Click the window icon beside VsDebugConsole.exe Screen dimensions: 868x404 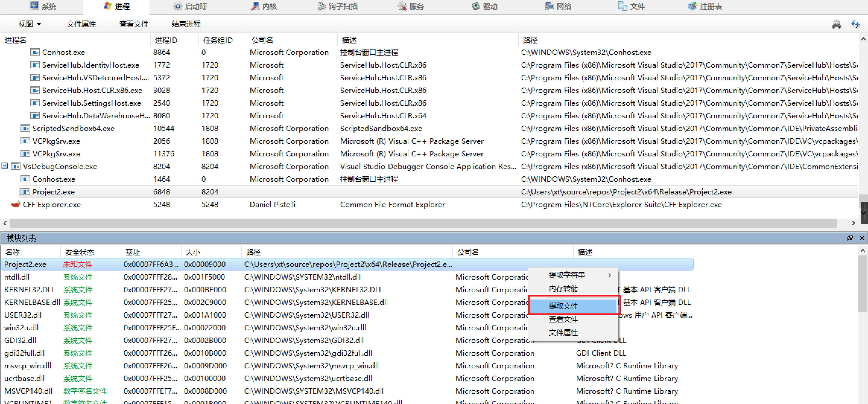pos(15,166)
